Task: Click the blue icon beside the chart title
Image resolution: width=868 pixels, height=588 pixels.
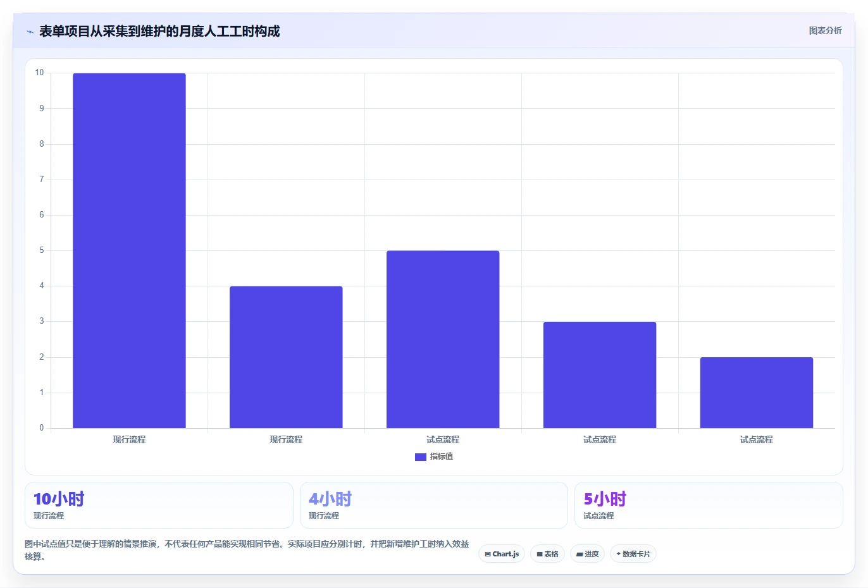Action: [x=30, y=32]
